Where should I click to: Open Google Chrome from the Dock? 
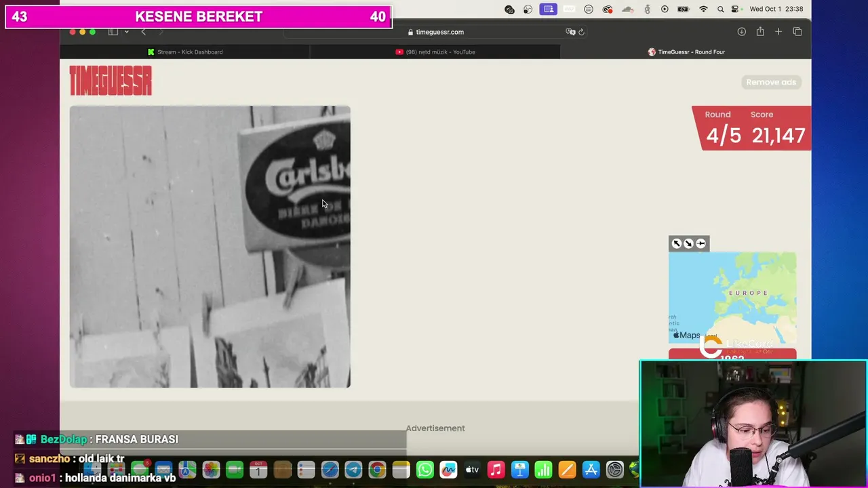(377, 469)
